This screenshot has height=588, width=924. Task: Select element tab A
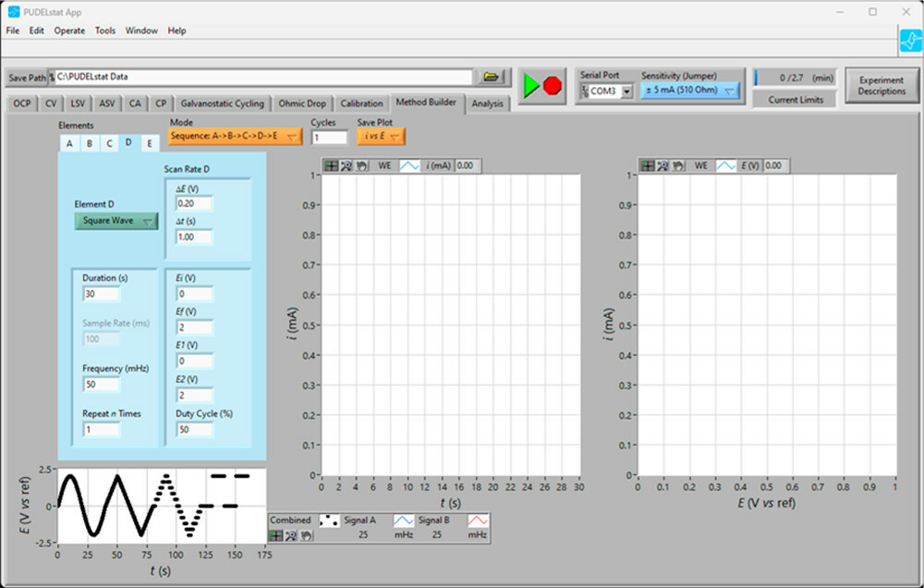click(69, 143)
